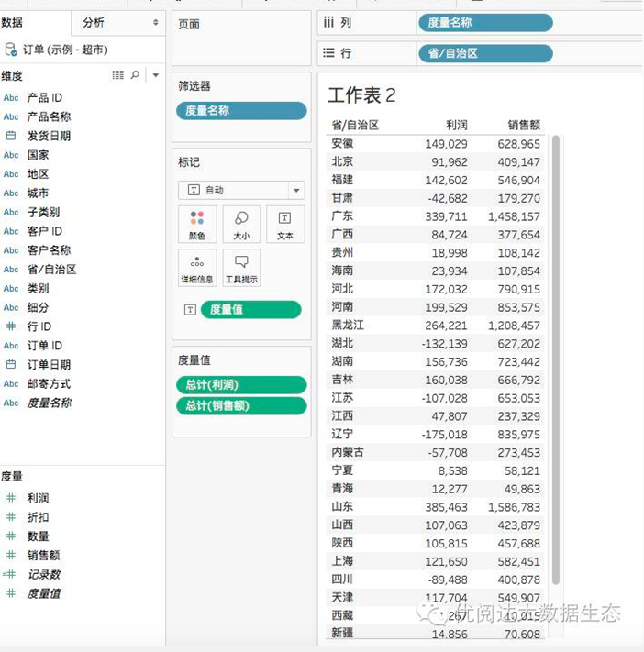The height and width of the screenshot is (652, 644).
Task: Select the 销售额 column header in the table
Action: (x=523, y=125)
